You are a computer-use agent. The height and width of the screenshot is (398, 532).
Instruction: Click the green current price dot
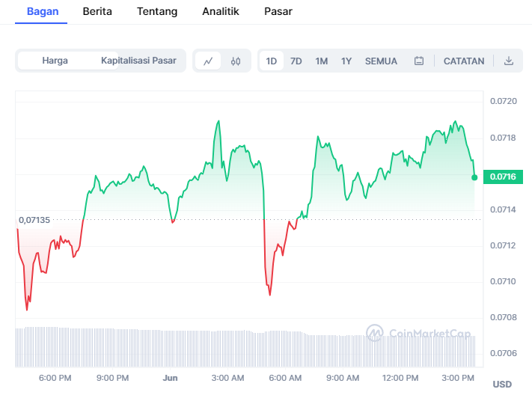point(474,177)
